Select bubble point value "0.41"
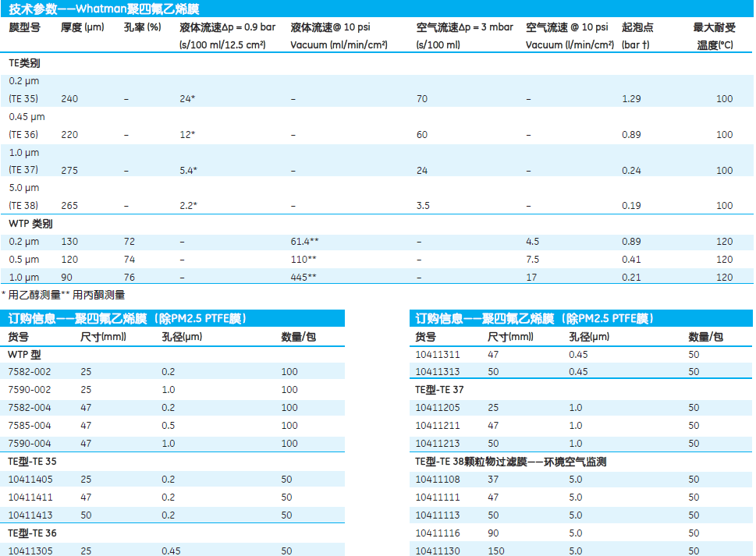Screen dimensions: 756x556 pyautogui.click(x=631, y=259)
